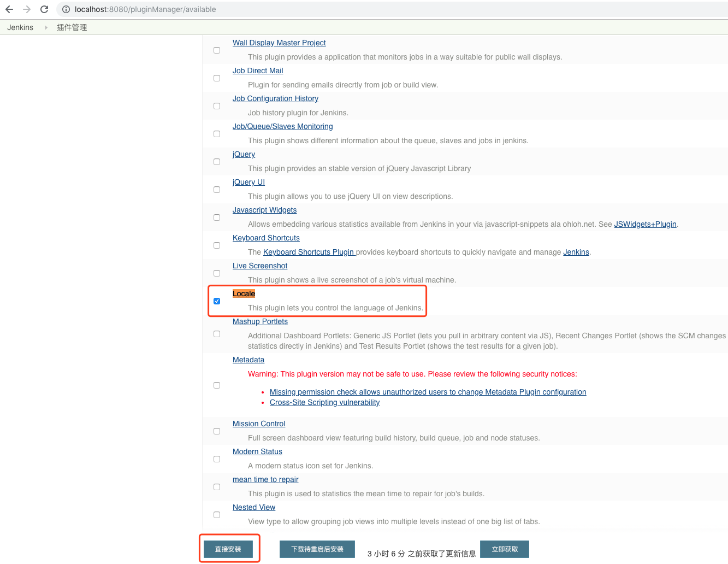Check the Keyboard Shortcuts plugin checkbox
This screenshot has height=564, width=728.
click(217, 245)
